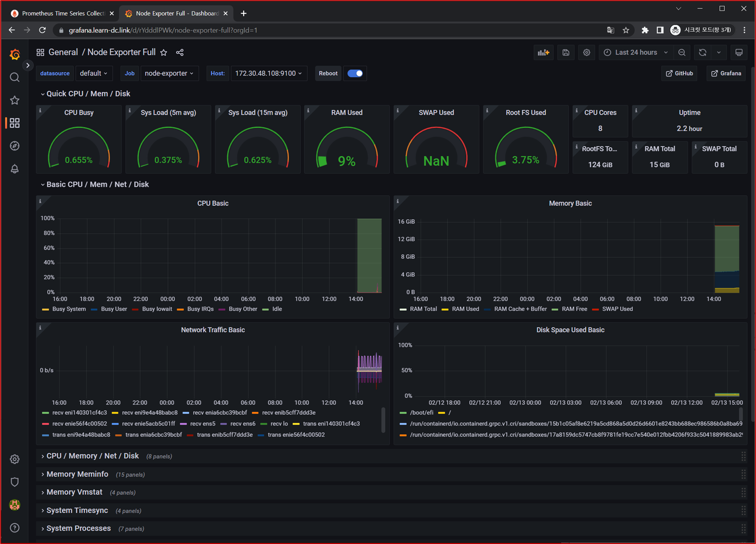Open the Last 24 hours time picker
The image size is (756, 544).
636,53
